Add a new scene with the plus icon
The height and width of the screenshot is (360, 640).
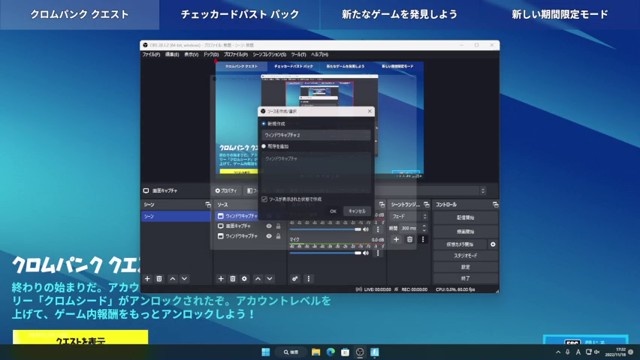(x=147, y=279)
